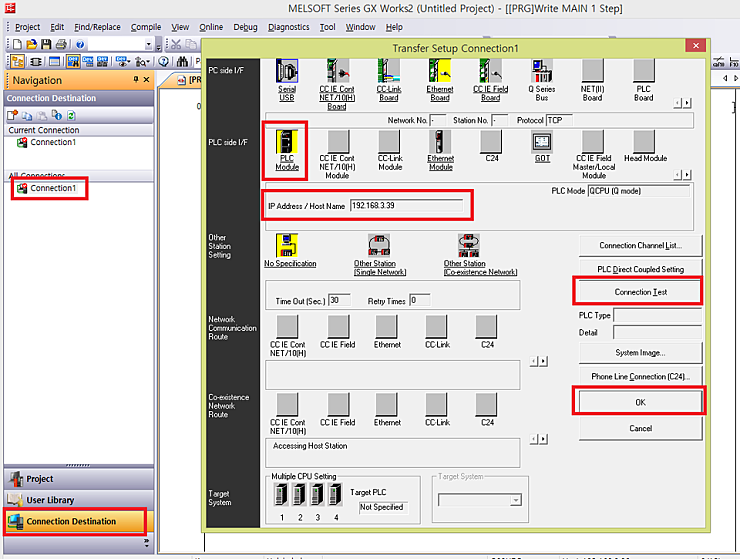Click the refresh connection icon in Navigation
Screen dimensions: 740x559
pos(71,115)
